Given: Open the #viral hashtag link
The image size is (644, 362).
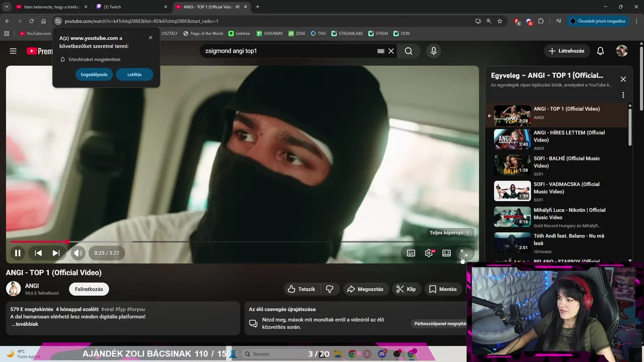Looking at the screenshot, I should point(107,309).
